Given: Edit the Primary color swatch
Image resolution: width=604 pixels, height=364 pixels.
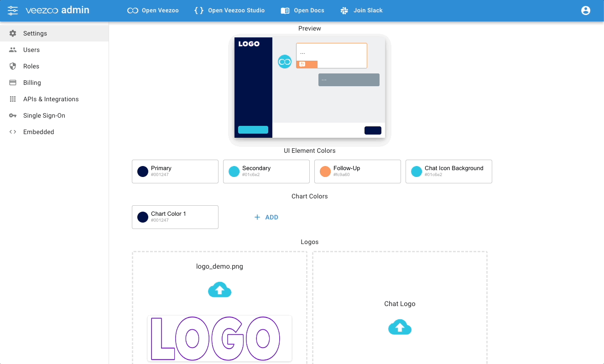Looking at the screenshot, I should 143,172.
